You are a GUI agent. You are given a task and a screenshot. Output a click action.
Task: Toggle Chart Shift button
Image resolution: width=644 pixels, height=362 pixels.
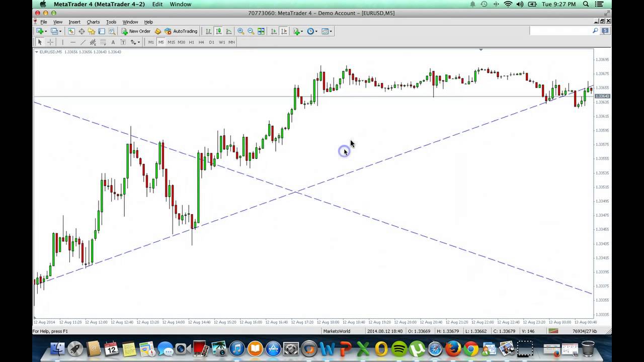click(x=284, y=31)
